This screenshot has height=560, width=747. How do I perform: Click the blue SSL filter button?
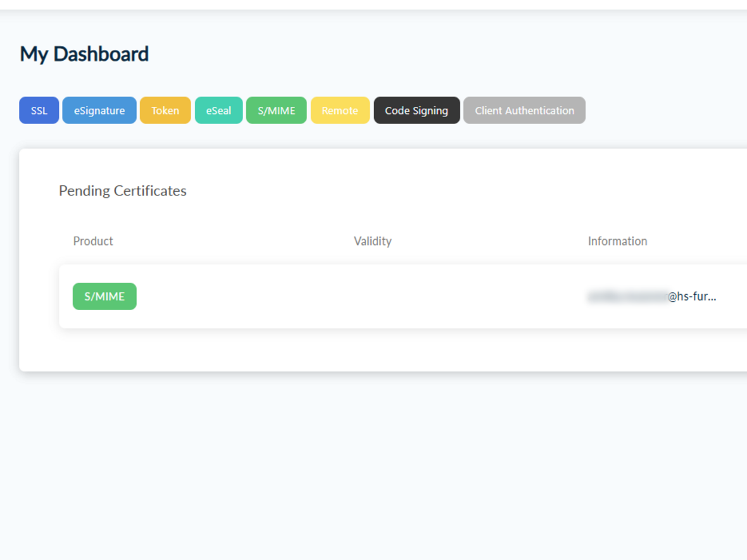tap(39, 110)
